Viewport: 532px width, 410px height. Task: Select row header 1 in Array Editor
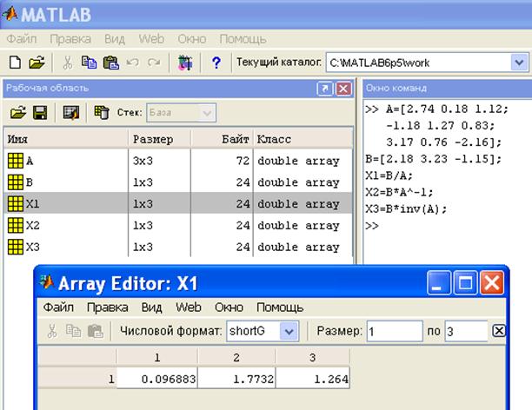(77, 379)
